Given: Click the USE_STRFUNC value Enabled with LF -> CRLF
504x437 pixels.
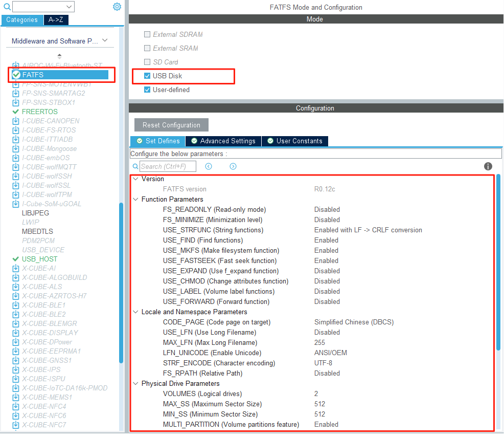Looking at the screenshot, I should click(x=368, y=230).
